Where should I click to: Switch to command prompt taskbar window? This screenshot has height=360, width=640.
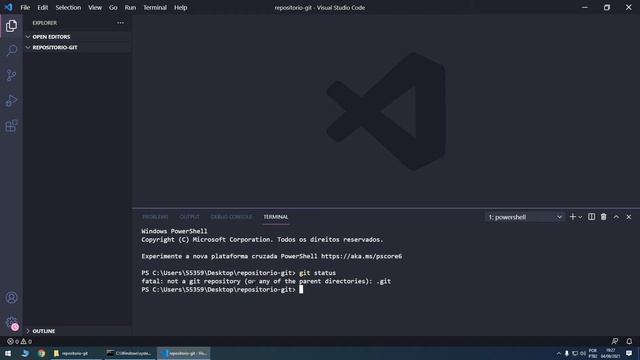tap(129, 353)
